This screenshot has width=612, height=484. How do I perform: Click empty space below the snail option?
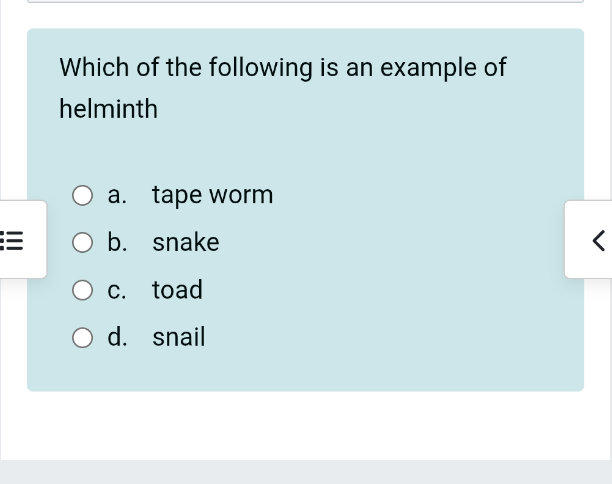click(x=300, y=370)
